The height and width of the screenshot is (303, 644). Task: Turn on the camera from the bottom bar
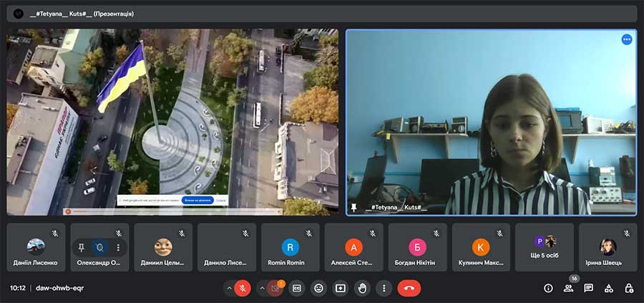[275, 288]
